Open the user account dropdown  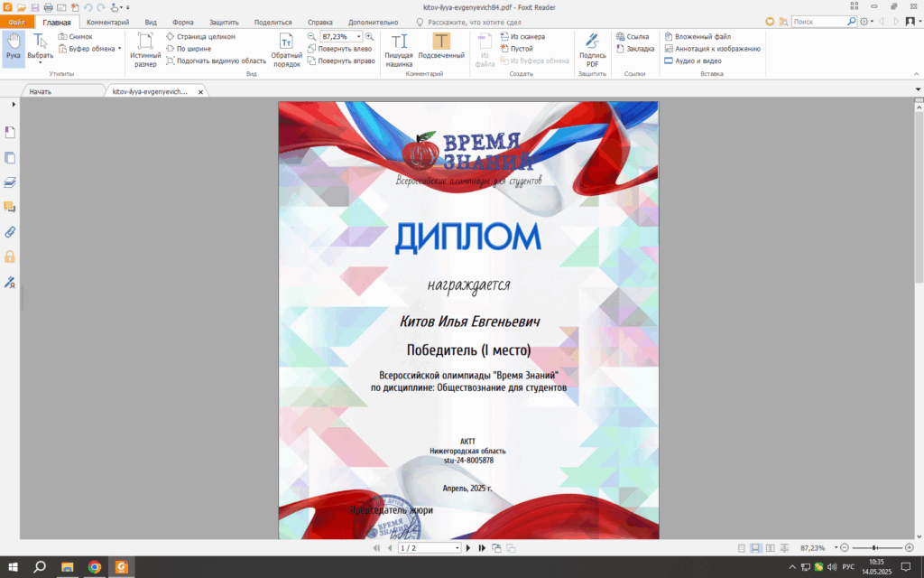[x=913, y=22]
